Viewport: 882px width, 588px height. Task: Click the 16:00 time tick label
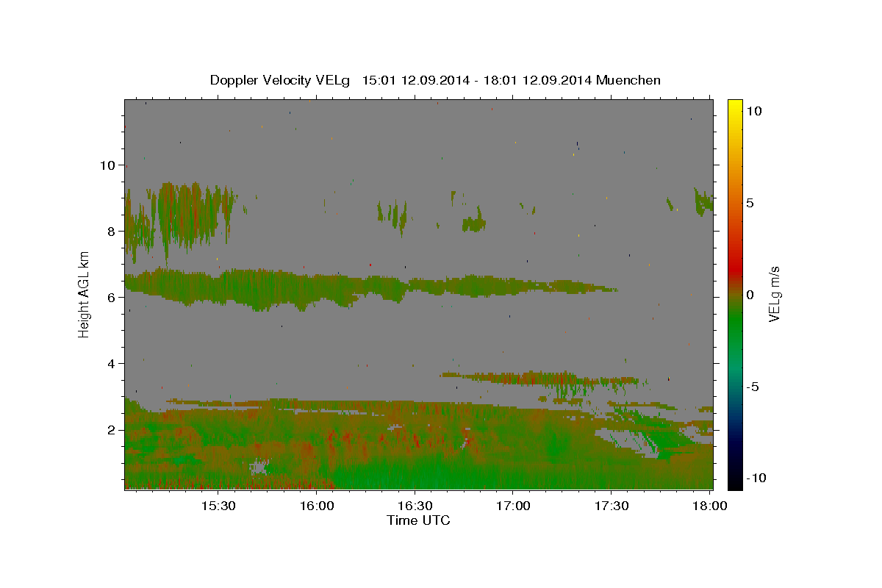pos(317,506)
